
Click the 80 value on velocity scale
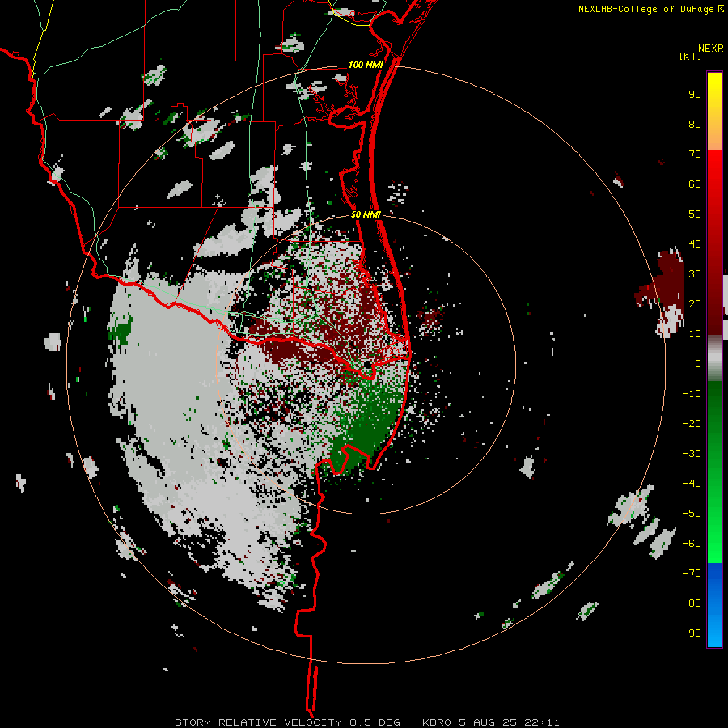click(695, 125)
